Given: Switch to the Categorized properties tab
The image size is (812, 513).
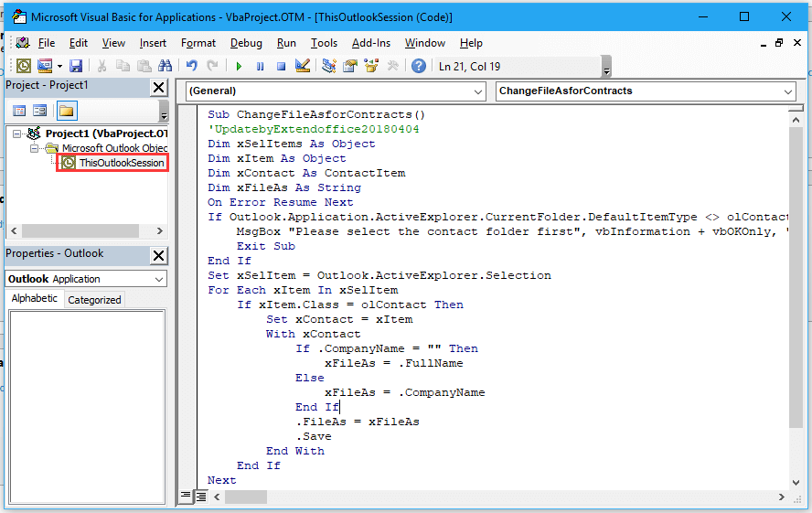Looking at the screenshot, I should 94,300.
